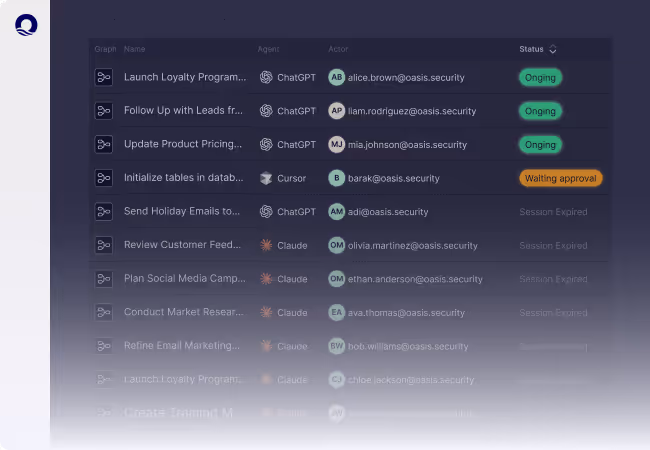The height and width of the screenshot is (450, 650).
Task: Click Session Expired status for adi row
Action: [553, 212]
